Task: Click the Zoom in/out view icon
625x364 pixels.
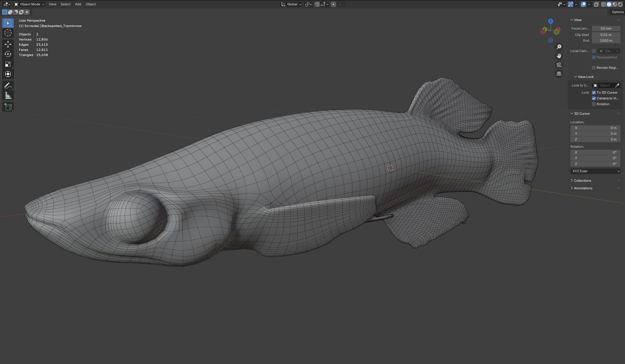Action: (x=559, y=47)
